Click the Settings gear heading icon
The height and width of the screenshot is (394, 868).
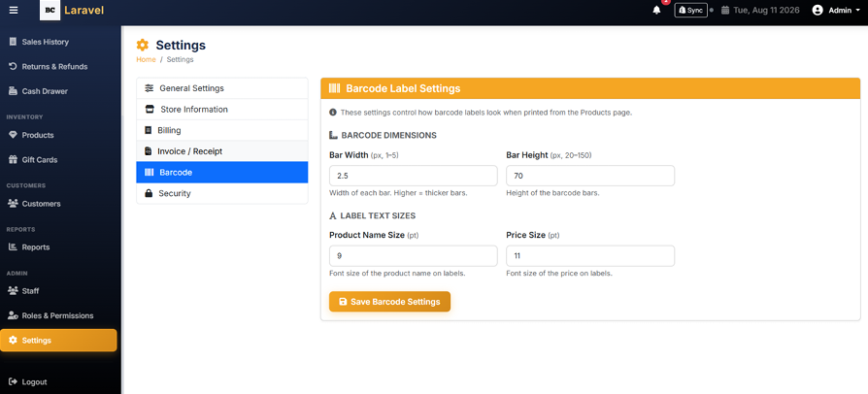143,45
